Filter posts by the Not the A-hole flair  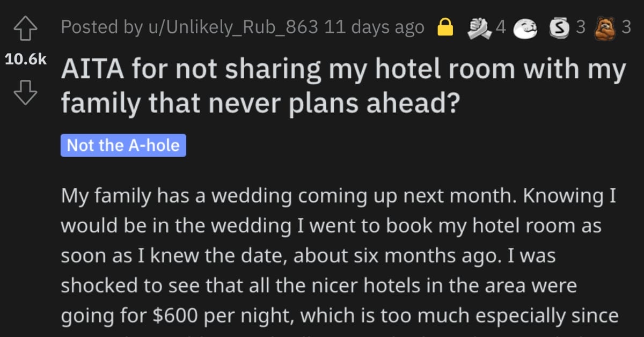point(122,145)
